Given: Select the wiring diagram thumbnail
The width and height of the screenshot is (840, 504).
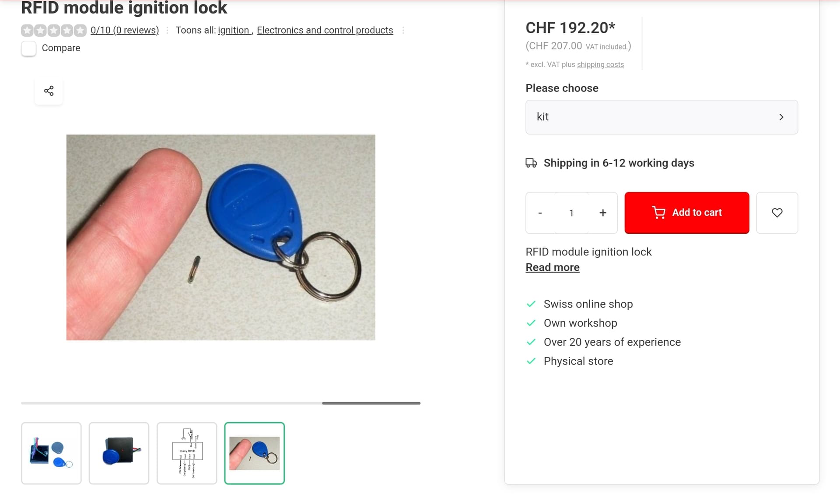Looking at the screenshot, I should (x=187, y=453).
